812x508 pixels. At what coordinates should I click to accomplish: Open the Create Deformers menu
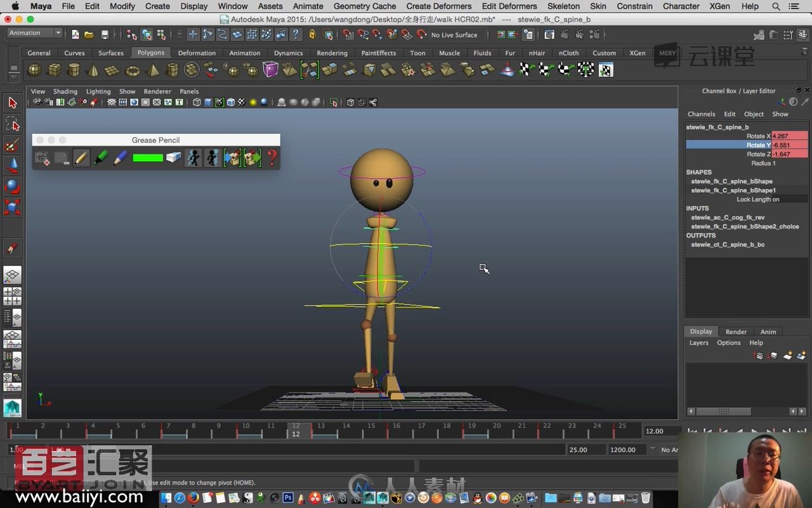(x=439, y=6)
